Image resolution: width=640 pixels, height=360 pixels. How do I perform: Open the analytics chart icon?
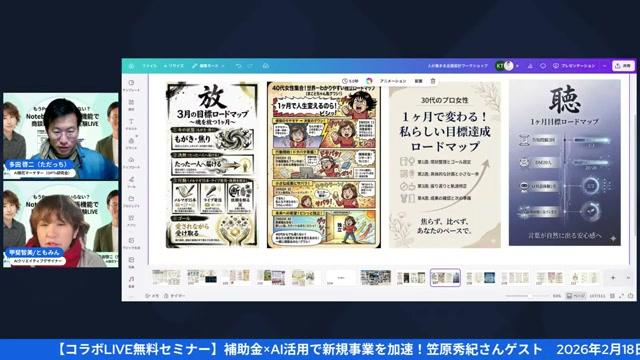click(530, 66)
